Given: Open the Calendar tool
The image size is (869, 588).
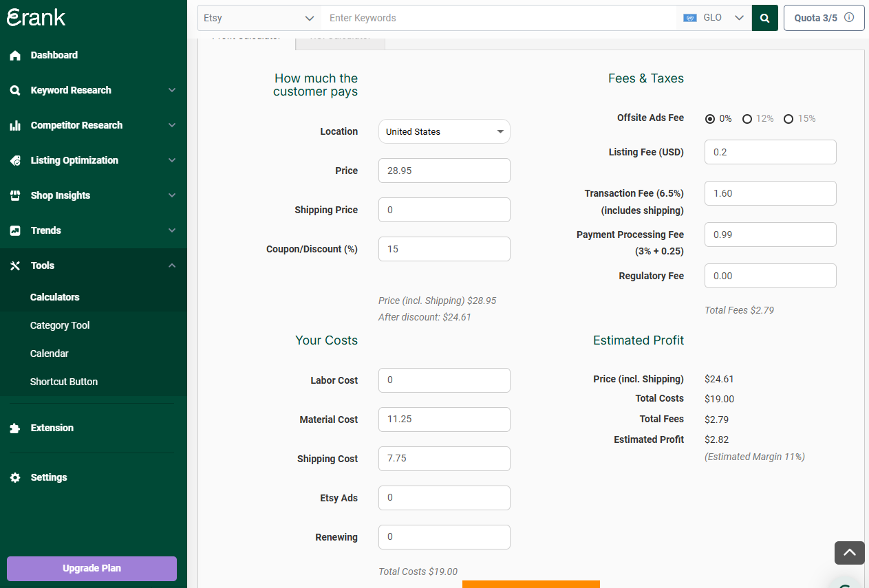Looking at the screenshot, I should point(49,353).
